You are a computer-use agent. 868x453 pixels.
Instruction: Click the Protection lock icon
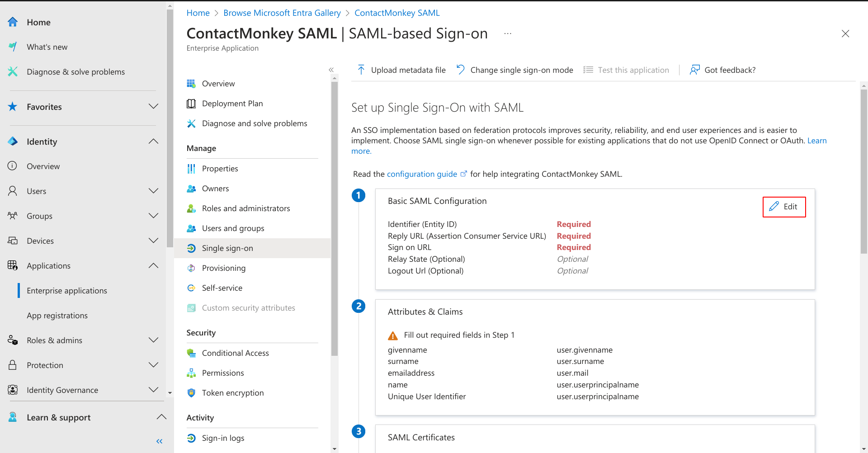pyautogui.click(x=13, y=365)
